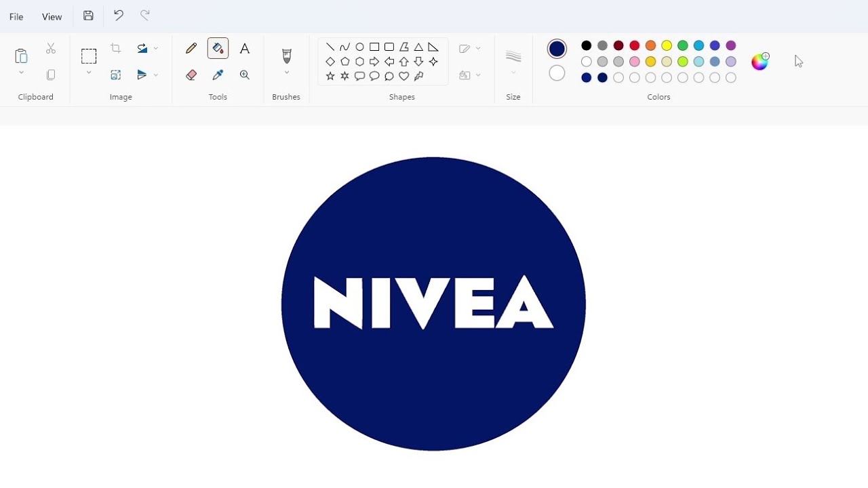
Task: Click the Copy icon
Action: pos(51,75)
